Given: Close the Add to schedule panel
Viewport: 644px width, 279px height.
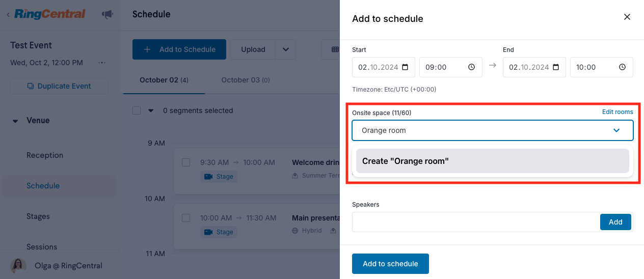Looking at the screenshot, I should pyautogui.click(x=627, y=17).
